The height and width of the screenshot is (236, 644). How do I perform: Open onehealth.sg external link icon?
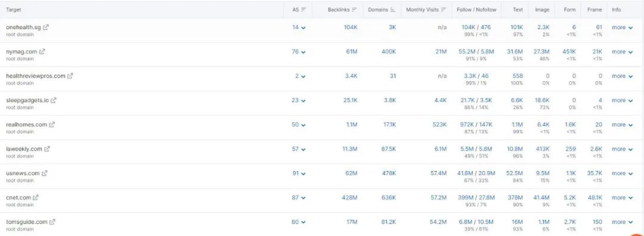46,27
